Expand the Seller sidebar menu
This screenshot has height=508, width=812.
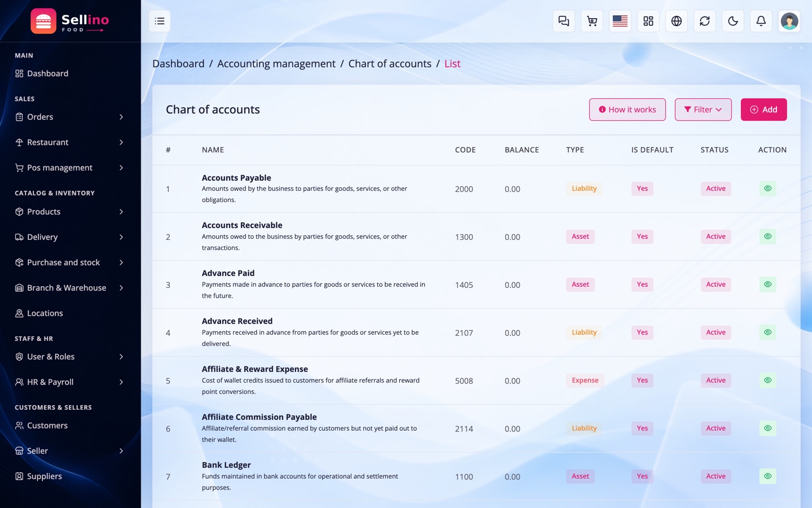coord(70,451)
